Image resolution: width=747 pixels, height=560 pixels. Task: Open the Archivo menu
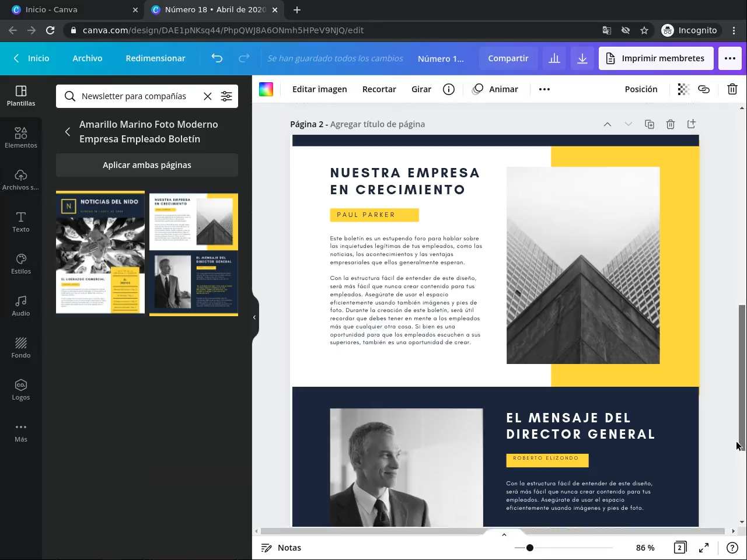[88, 58]
